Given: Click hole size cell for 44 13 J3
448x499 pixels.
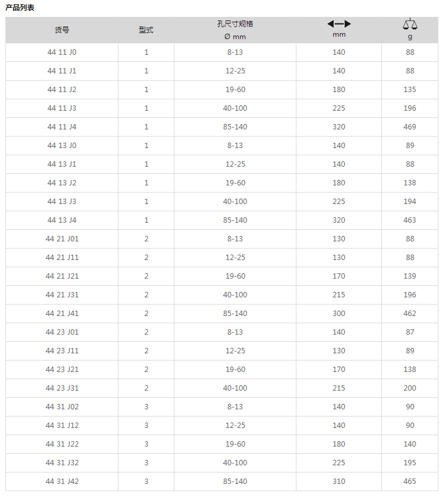Looking at the screenshot, I should tap(235, 202).
